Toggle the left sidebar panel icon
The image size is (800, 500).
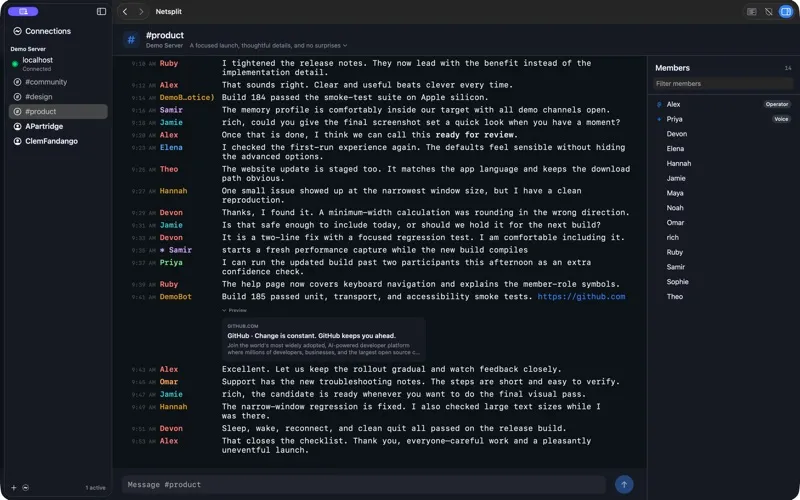(102, 11)
